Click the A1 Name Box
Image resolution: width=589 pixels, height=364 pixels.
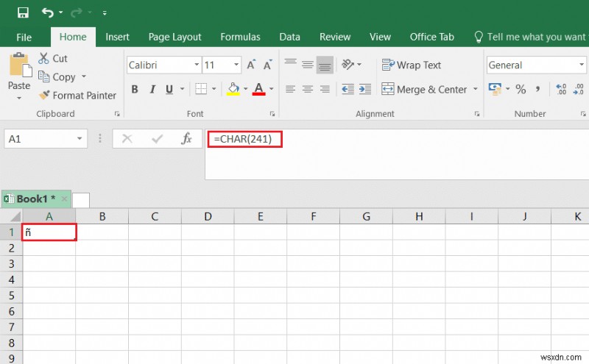tap(46, 139)
